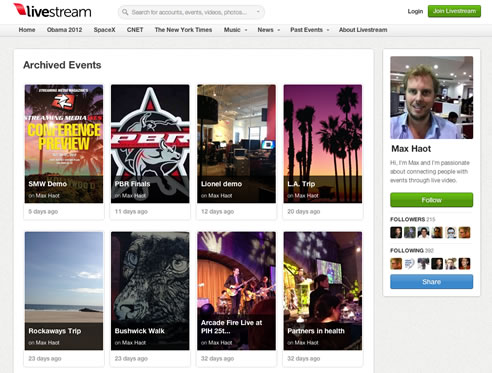Open the fifth follower avatar
The width and height of the screenshot is (492, 373).
[x=451, y=232]
